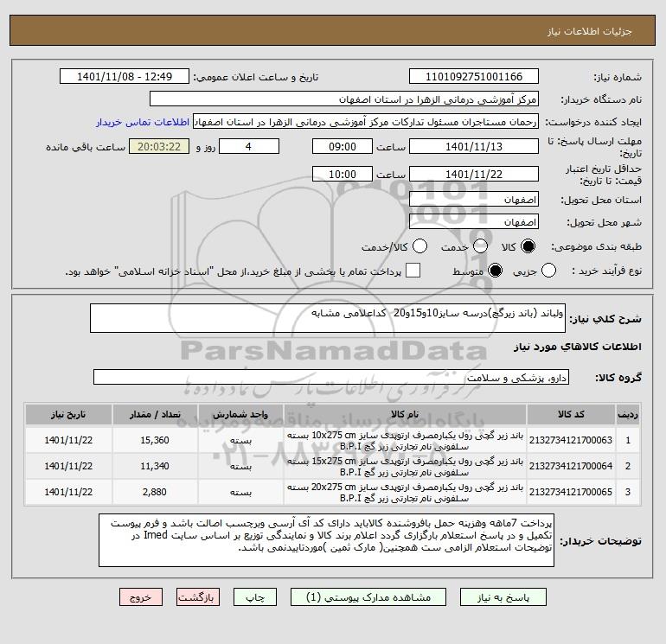Click the response deadline hour 09:00

(x=343, y=147)
